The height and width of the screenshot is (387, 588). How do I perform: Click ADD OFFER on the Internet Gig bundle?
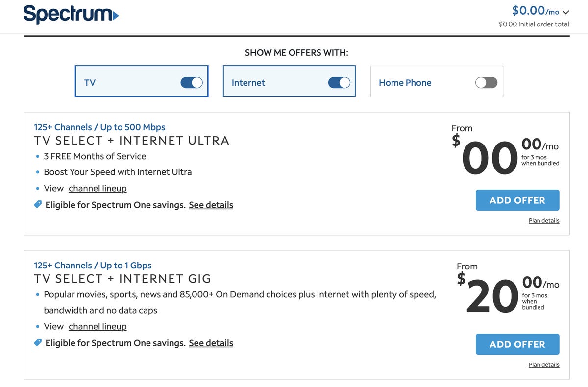pos(517,344)
